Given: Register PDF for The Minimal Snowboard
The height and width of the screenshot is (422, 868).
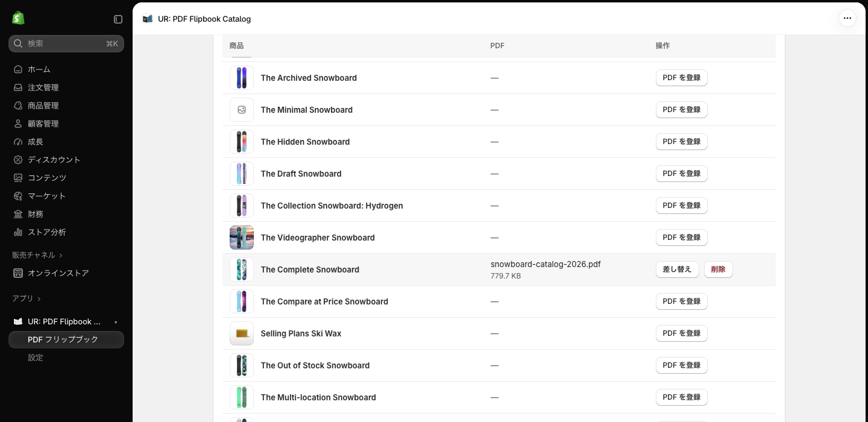Looking at the screenshot, I should pyautogui.click(x=681, y=110).
